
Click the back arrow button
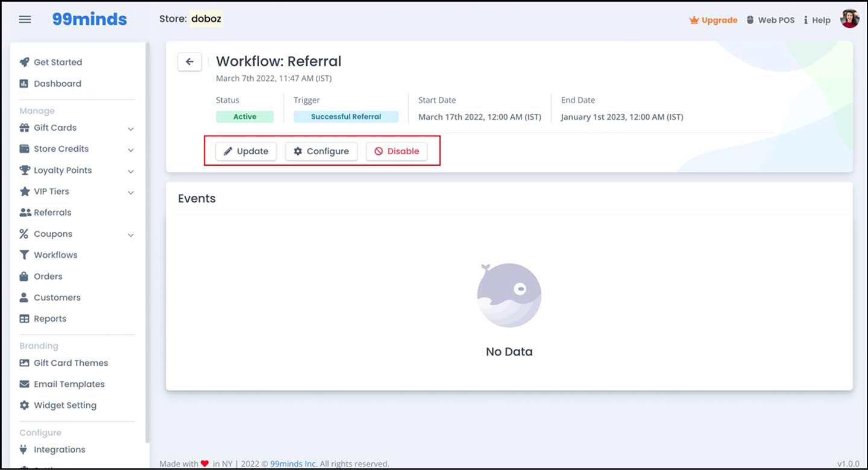point(189,61)
